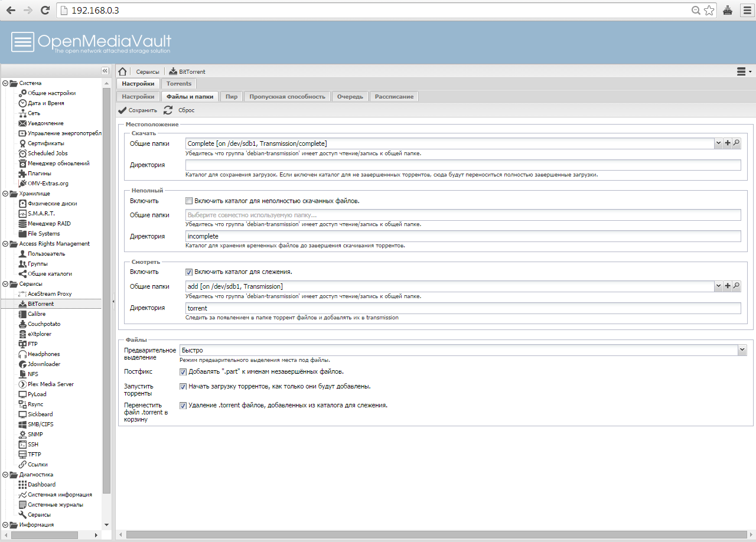
Task: Click the add (+) icon beside Complete folder
Action: coord(727,143)
